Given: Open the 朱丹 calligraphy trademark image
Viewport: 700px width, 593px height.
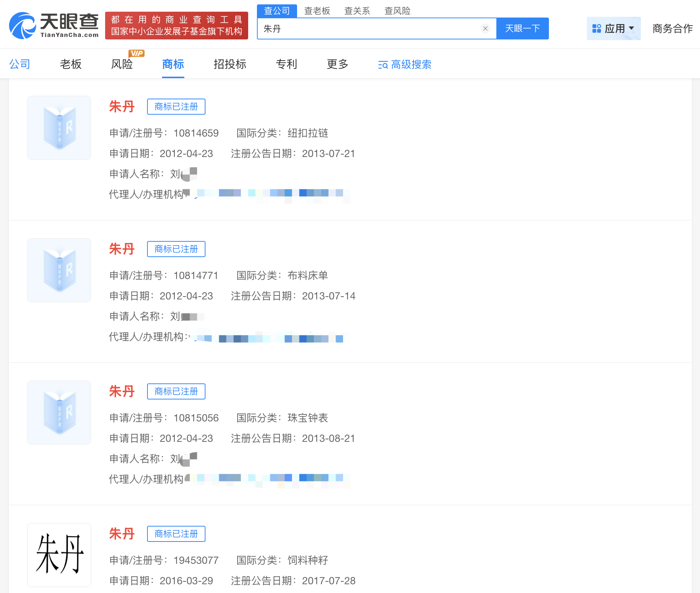Looking at the screenshot, I should coord(59,554).
